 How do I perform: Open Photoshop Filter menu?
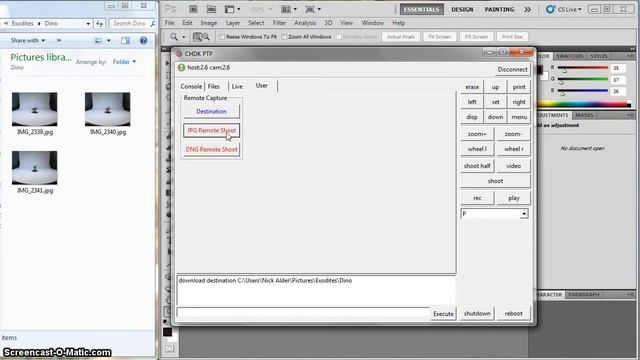click(279, 23)
